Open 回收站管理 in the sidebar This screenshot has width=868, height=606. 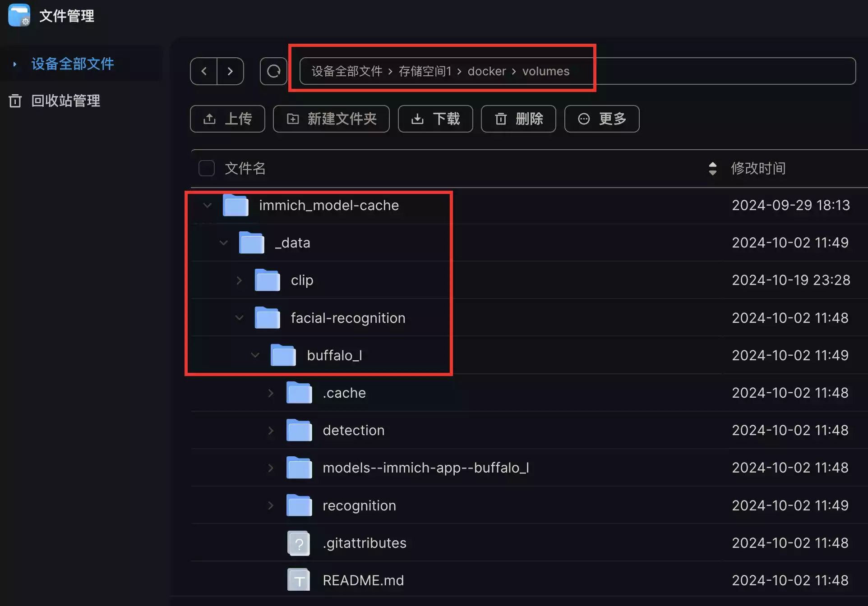pyautogui.click(x=65, y=101)
